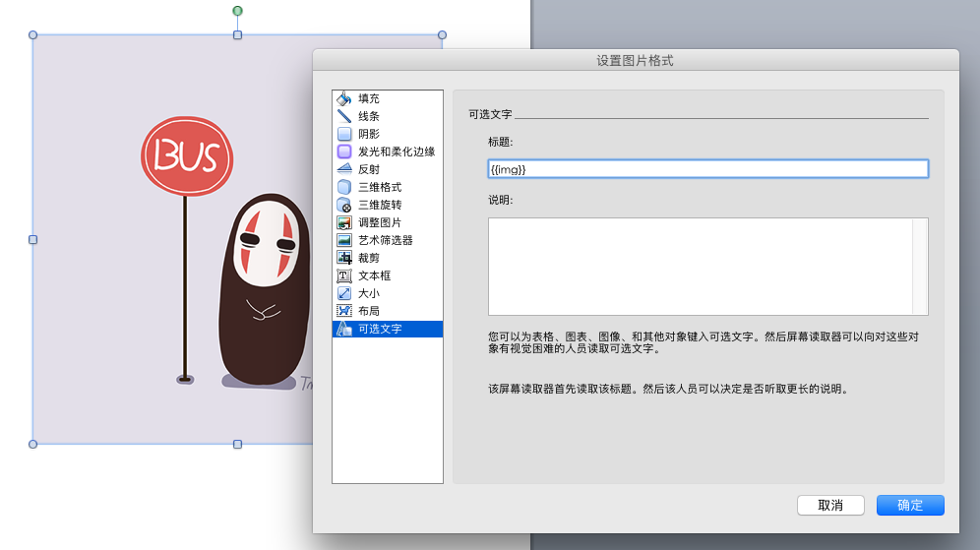The width and height of the screenshot is (980, 550).
Task: Select the 可选文字 alt text category
Action: (379, 329)
